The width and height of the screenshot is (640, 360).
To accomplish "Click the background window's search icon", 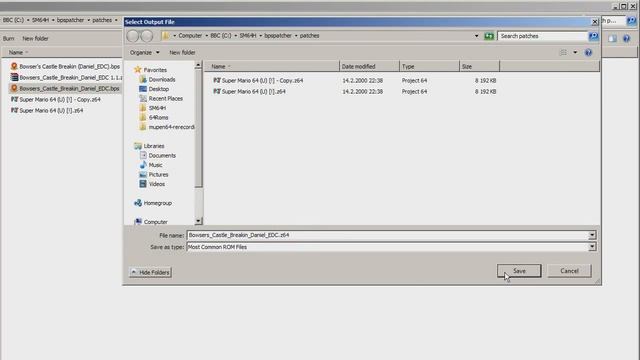I will 631,20.
